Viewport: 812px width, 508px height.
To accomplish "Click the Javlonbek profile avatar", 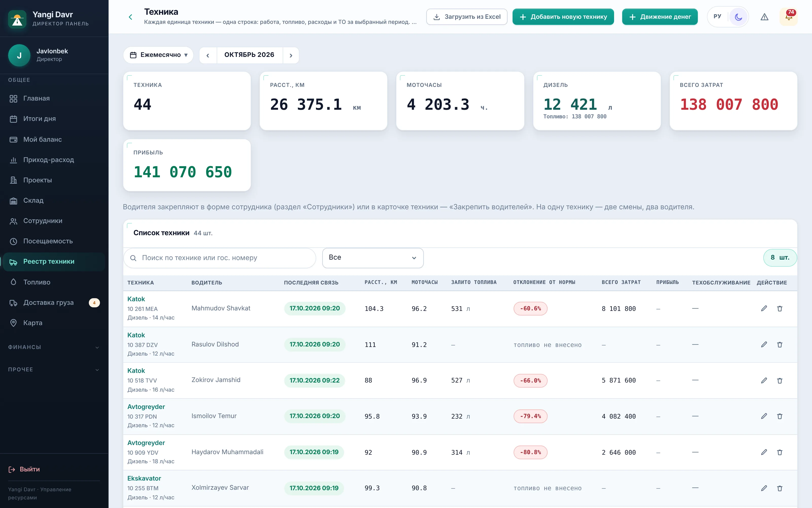I will [19, 55].
